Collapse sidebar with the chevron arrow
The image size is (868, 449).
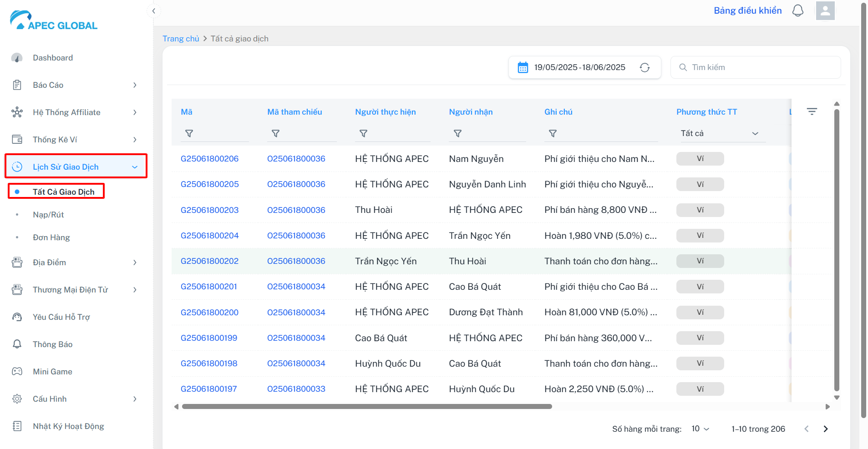coord(154,11)
